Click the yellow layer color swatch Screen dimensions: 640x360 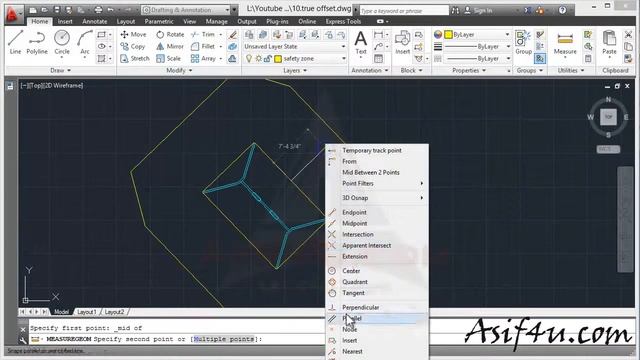[x=278, y=59]
